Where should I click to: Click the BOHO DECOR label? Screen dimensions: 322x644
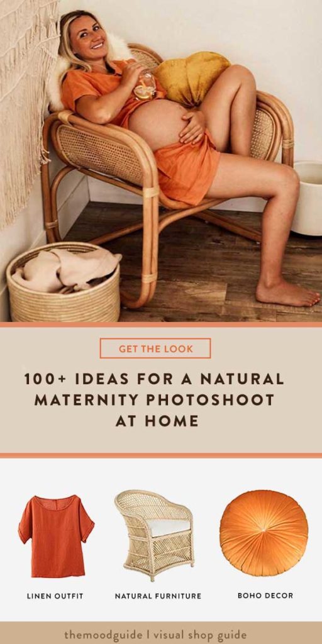click(x=265, y=595)
